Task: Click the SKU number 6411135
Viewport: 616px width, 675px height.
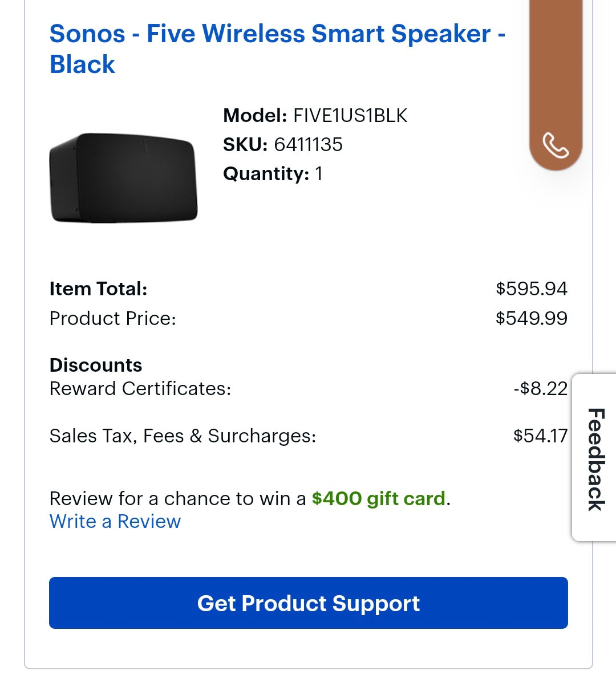Action: 308,145
